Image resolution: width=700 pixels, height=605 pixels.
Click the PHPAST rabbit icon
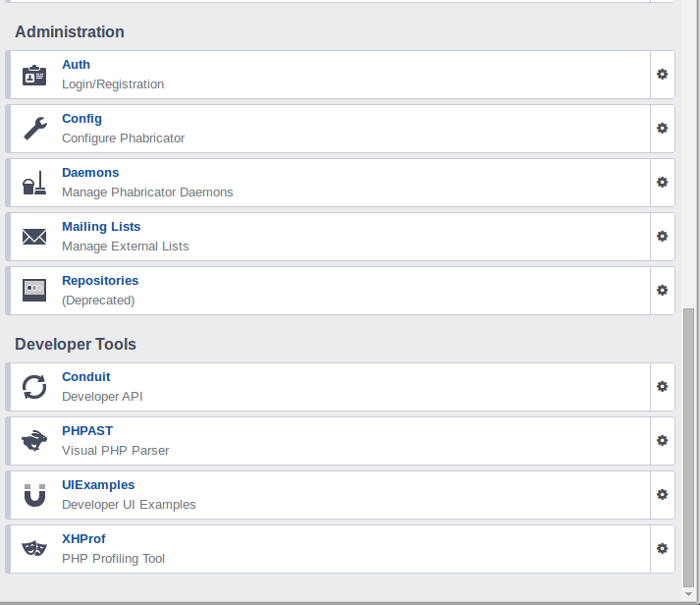34,441
